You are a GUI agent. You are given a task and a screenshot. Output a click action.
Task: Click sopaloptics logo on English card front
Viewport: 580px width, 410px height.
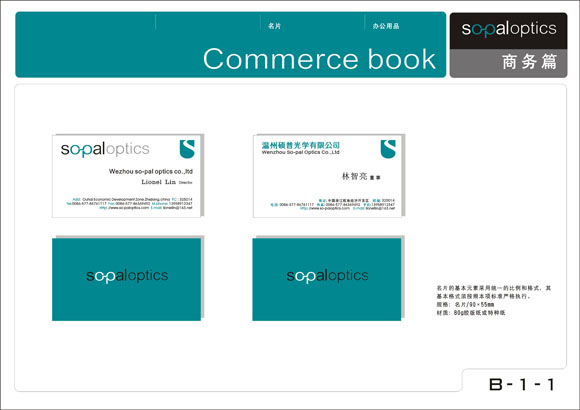pyautogui.click(x=105, y=149)
